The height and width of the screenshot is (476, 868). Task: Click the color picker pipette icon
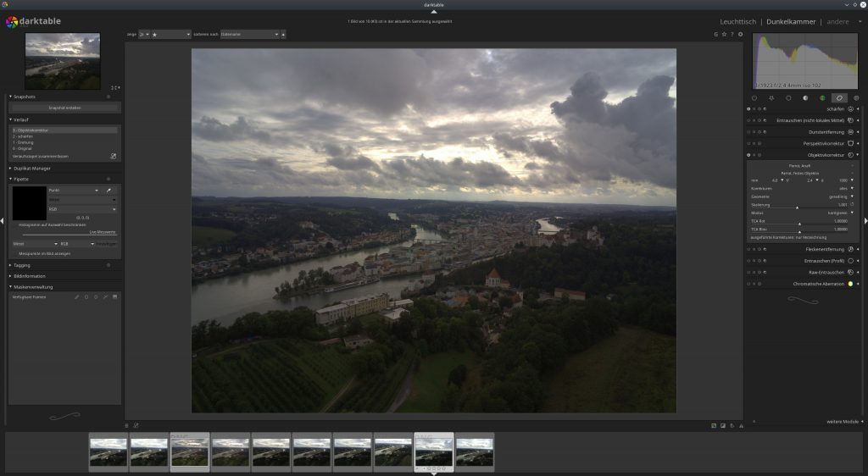point(109,191)
